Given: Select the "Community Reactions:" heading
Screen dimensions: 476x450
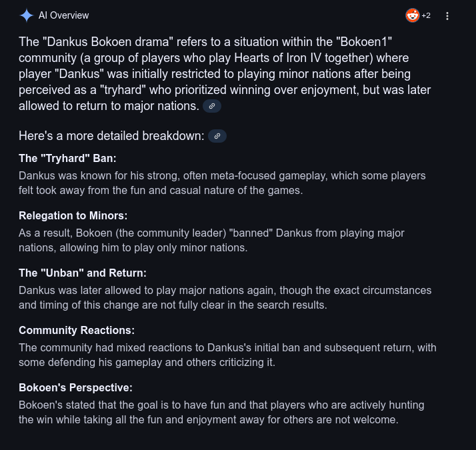Looking at the screenshot, I should 77,331.
